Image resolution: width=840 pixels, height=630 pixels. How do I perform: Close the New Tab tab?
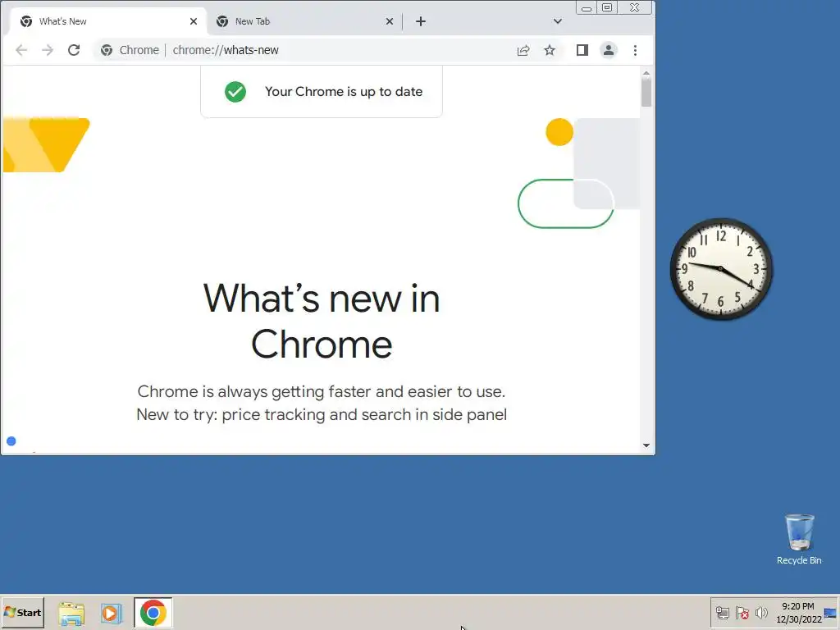click(390, 21)
